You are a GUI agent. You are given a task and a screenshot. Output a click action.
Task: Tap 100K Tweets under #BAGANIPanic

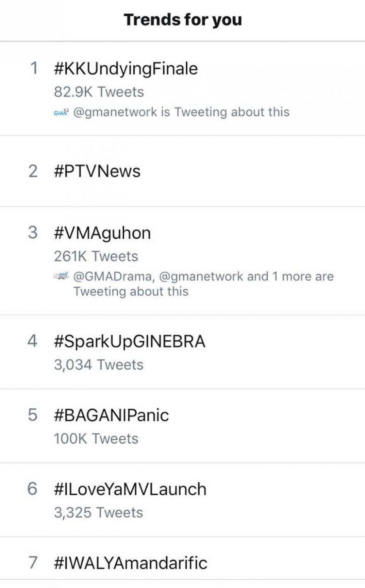click(96, 439)
